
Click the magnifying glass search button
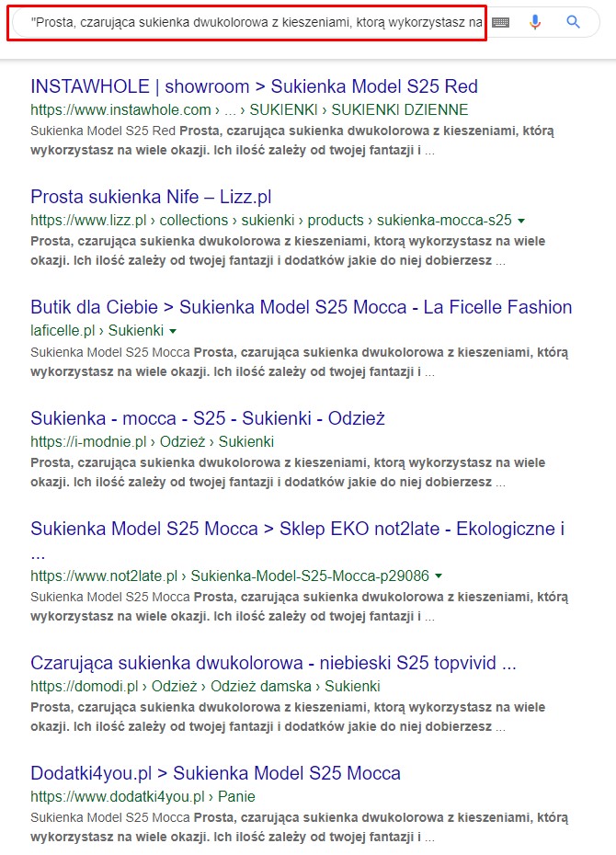(574, 22)
